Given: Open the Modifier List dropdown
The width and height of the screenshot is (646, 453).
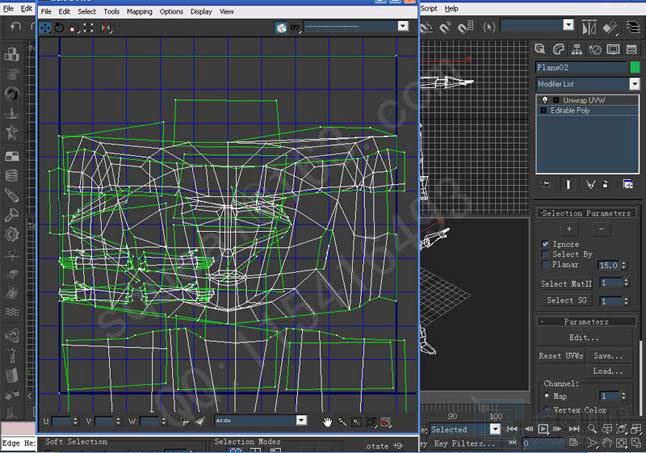Looking at the screenshot, I should [634, 84].
